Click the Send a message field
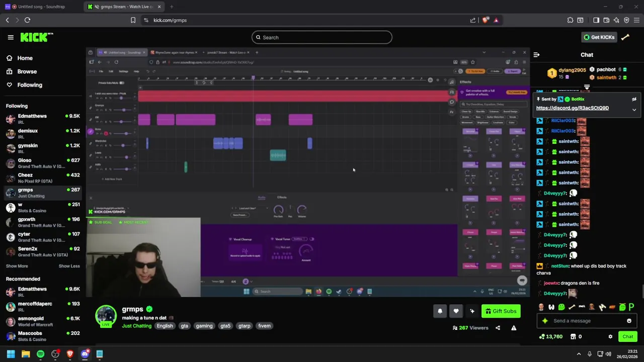 point(586,321)
